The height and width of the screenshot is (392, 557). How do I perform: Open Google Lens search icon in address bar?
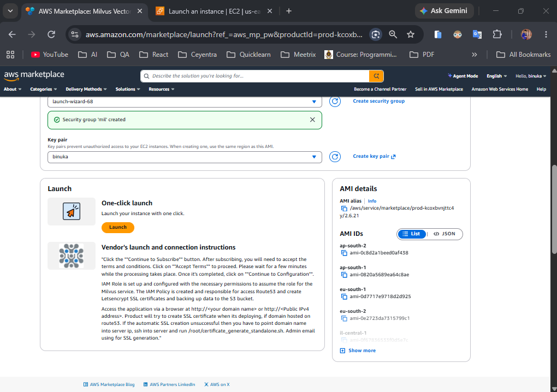(376, 34)
